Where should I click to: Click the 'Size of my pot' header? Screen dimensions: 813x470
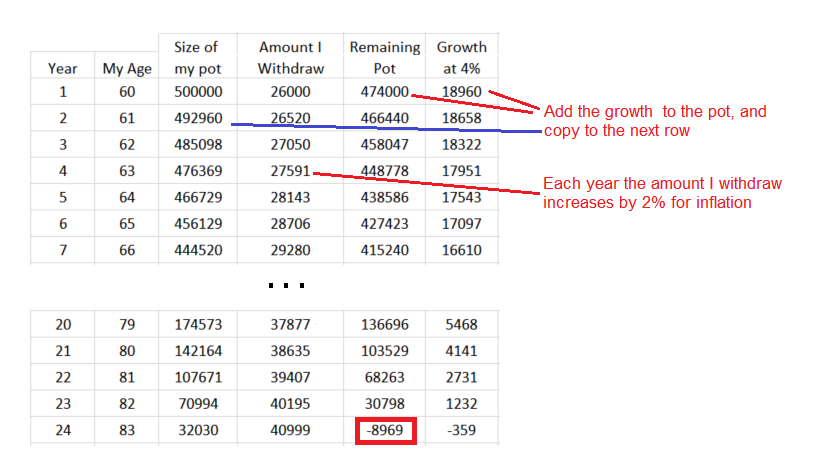click(x=197, y=57)
